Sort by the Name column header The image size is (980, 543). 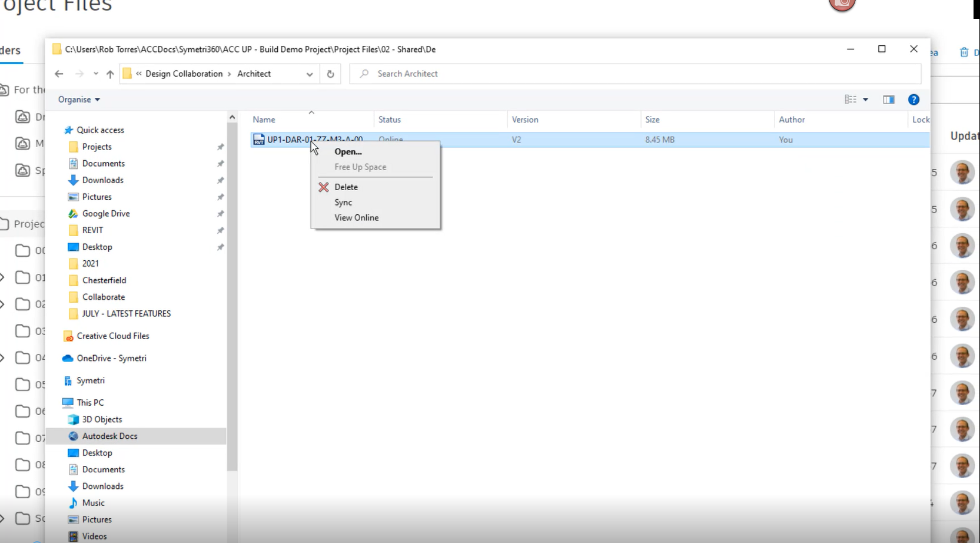[x=264, y=120]
